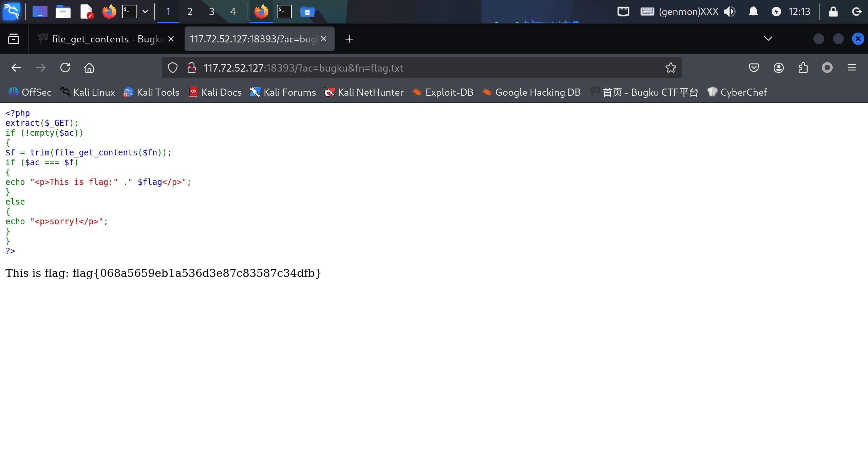Toggle the volume speaker icon

click(x=729, y=12)
